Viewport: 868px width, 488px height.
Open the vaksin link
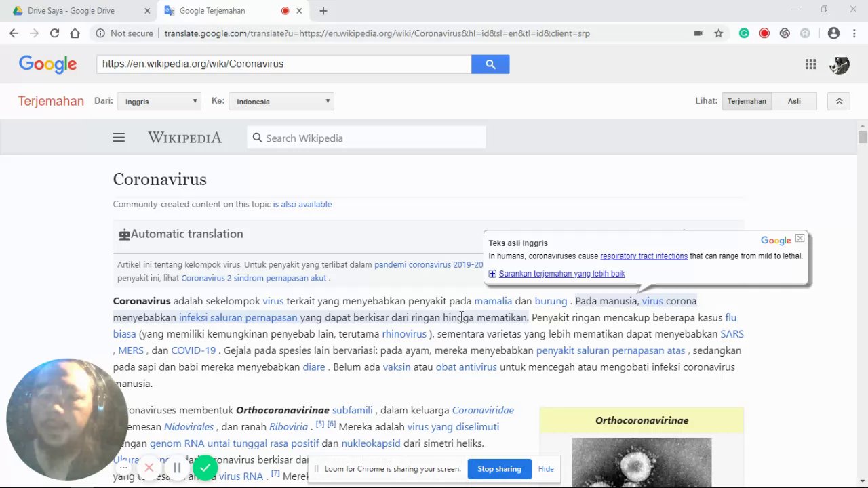(397, 367)
